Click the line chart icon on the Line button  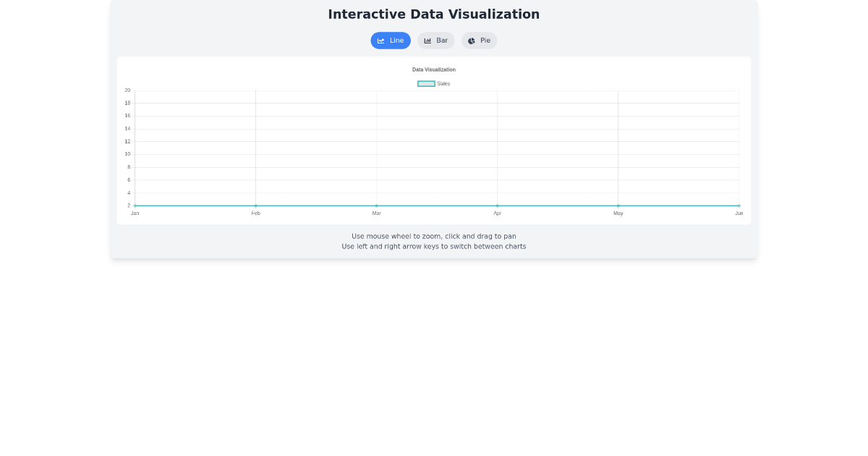point(381,41)
